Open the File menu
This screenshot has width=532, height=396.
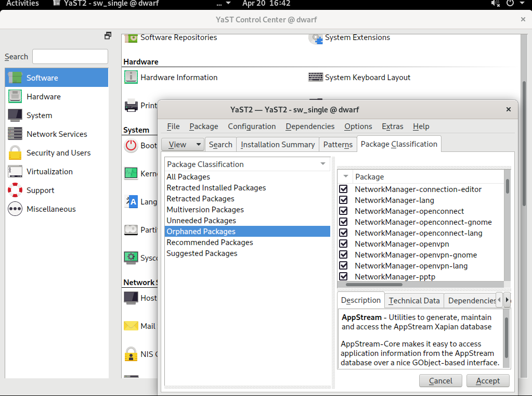pyautogui.click(x=173, y=126)
